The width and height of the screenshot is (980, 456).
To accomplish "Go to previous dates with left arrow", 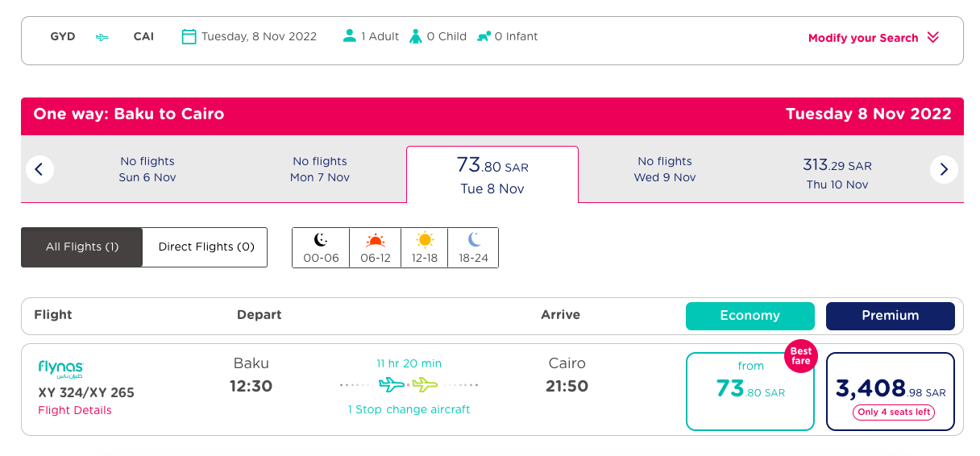I will click(39, 169).
